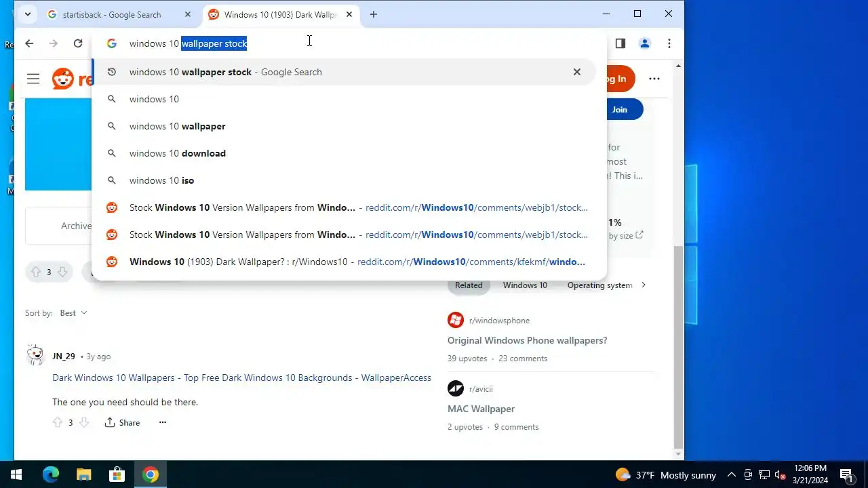The height and width of the screenshot is (488, 868).
Task: Open the weather widget showing 37°F Mostly sunny
Action: 666,475
